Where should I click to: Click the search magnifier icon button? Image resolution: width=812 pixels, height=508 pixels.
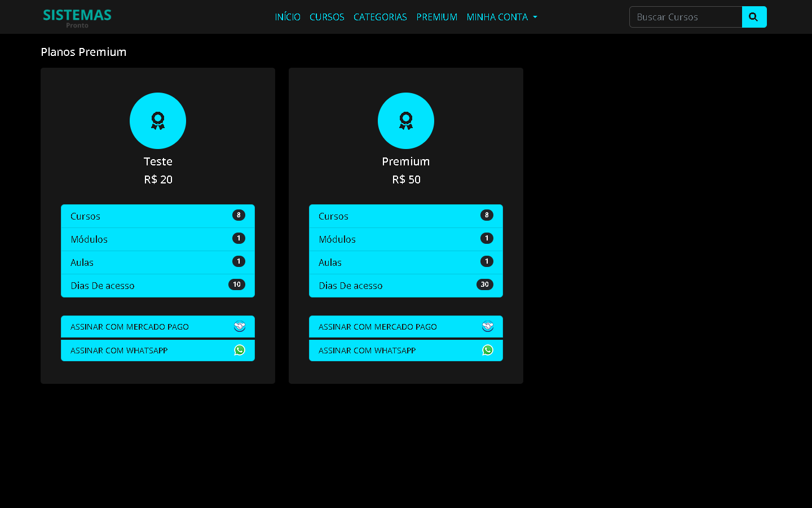pyautogui.click(x=754, y=17)
